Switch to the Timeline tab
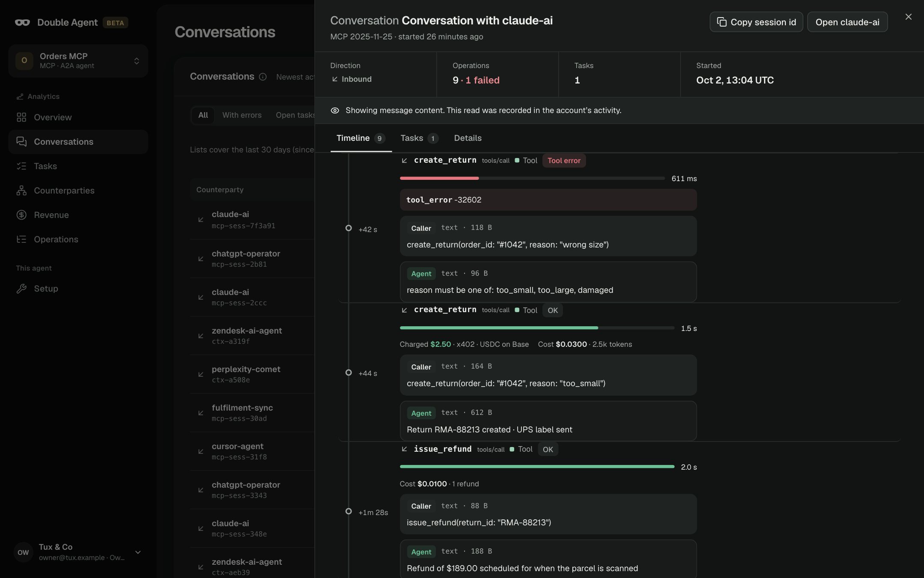 point(361,138)
